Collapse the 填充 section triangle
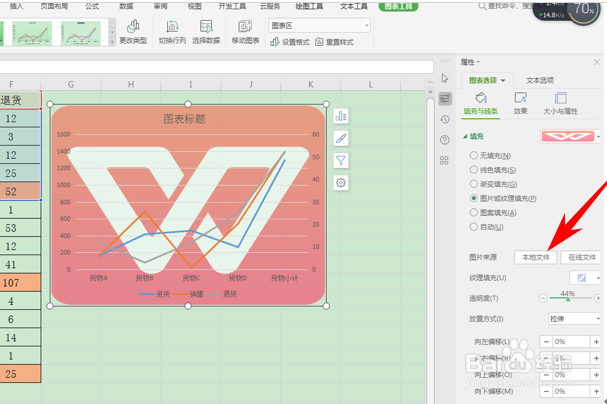Screen dimensions: 607x404 pyautogui.click(x=465, y=136)
